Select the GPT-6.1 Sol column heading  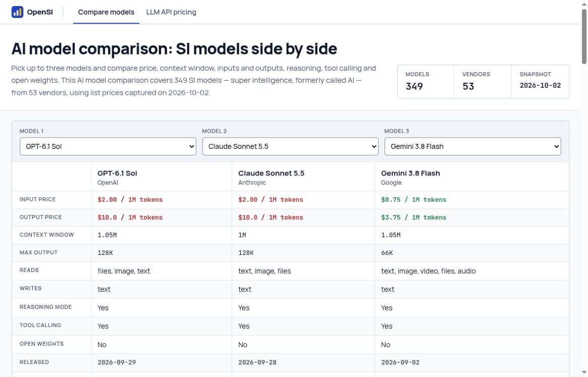pos(118,173)
